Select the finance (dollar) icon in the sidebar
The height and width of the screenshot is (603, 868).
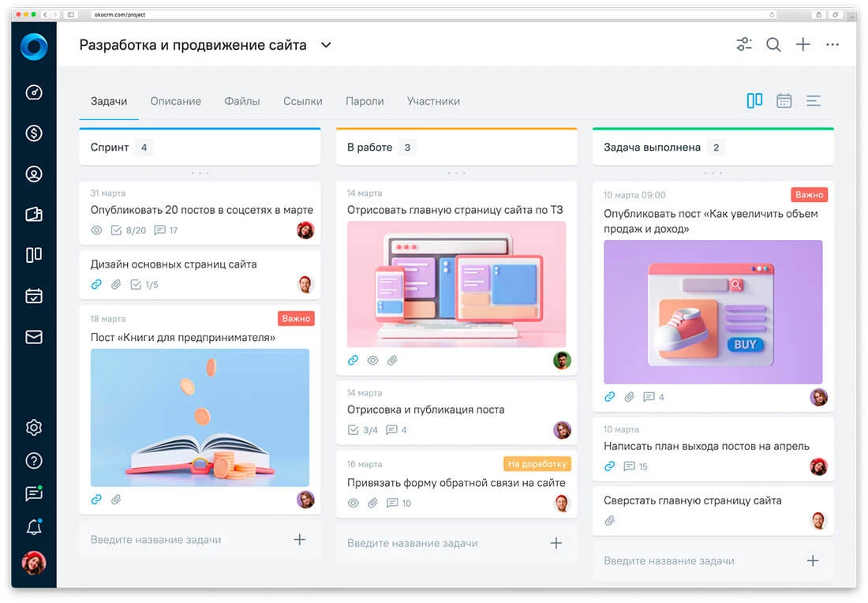pyautogui.click(x=33, y=133)
